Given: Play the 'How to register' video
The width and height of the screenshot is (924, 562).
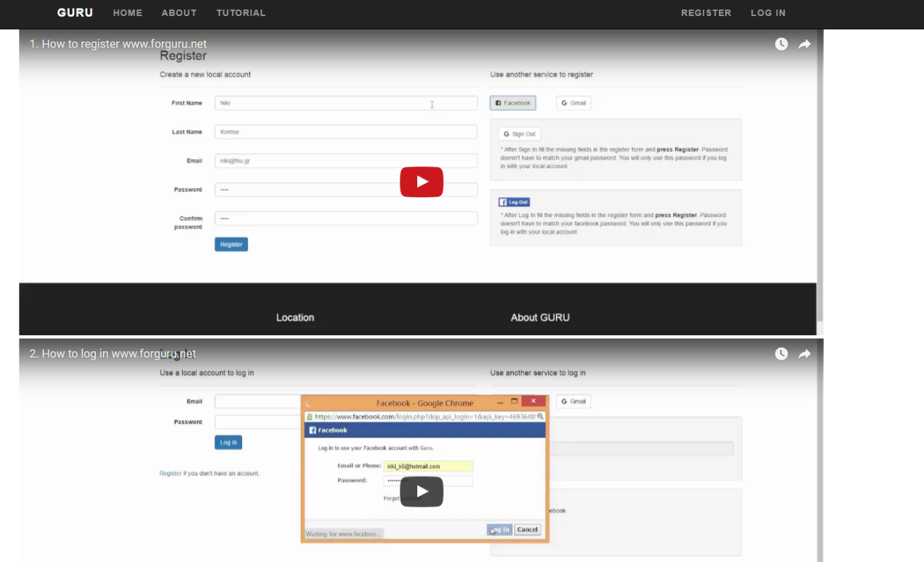Looking at the screenshot, I should [x=421, y=182].
